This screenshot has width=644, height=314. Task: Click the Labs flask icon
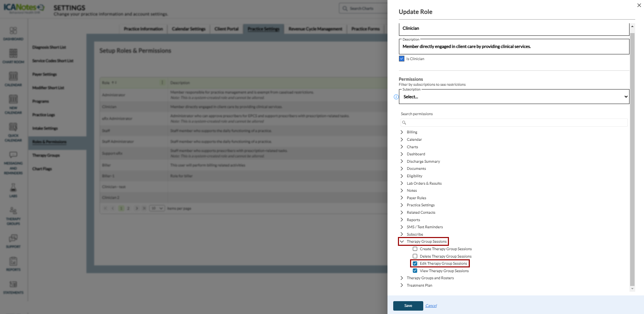(13, 188)
